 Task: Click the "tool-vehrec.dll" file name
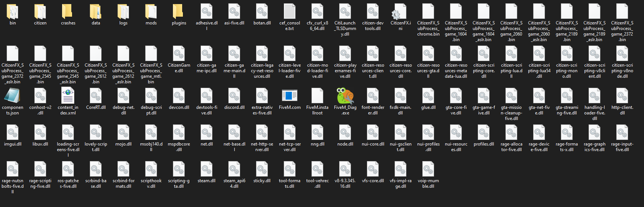click(x=317, y=184)
